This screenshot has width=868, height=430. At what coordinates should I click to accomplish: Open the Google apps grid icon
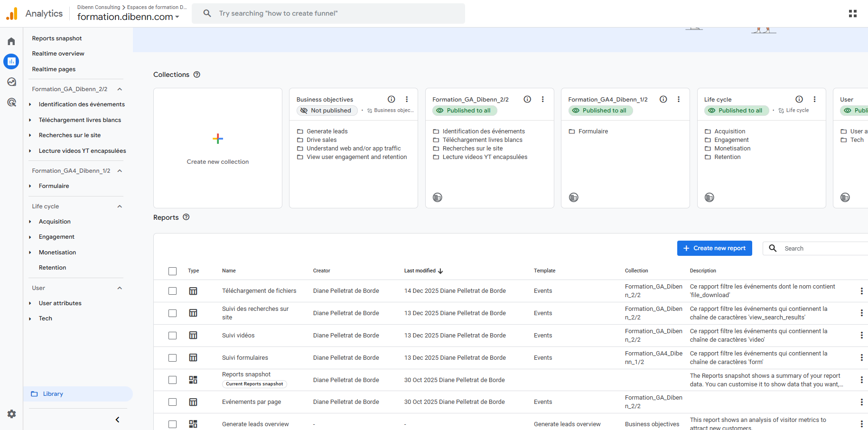tap(852, 13)
